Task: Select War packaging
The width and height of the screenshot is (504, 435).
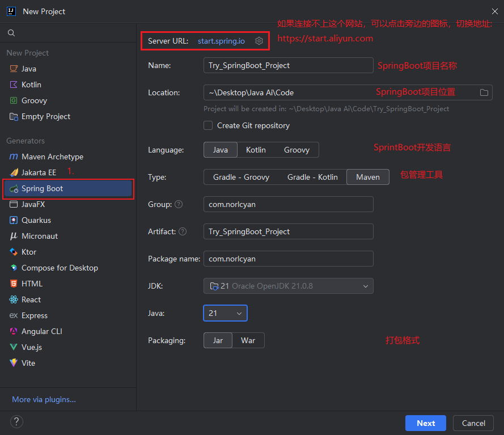Action: [x=248, y=340]
